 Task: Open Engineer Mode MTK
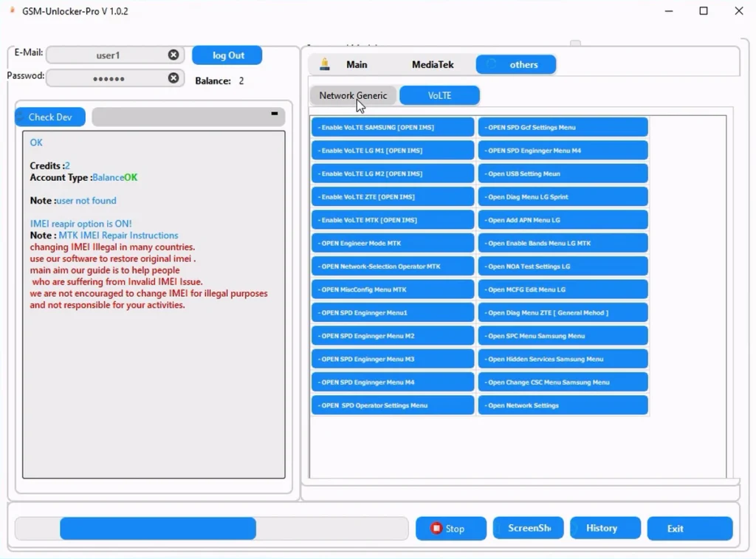(x=393, y=243)
